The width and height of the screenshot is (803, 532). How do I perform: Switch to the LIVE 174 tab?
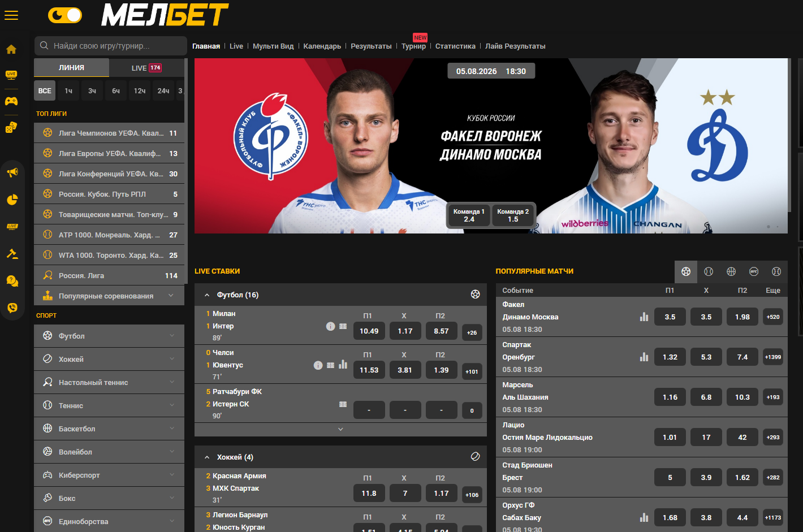pos(146,68)
